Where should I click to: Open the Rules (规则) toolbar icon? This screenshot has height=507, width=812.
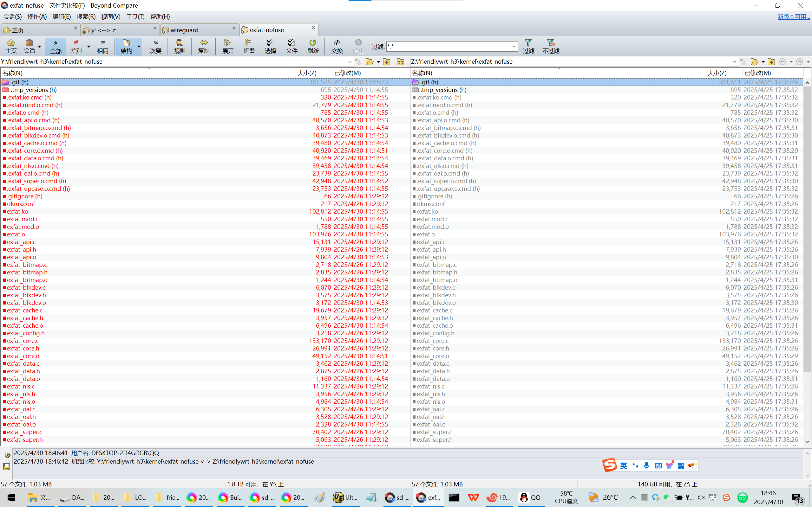coord(180,46)
